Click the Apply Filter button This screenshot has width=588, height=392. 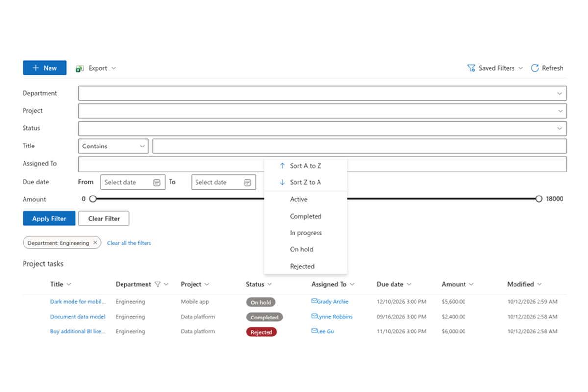(x=49, y=219)
